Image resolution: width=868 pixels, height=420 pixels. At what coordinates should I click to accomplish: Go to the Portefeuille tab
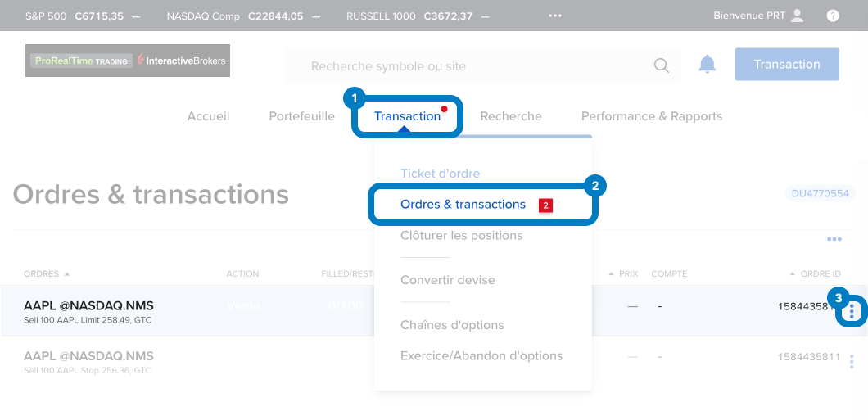pyautogui.click(x=301, y=116)
